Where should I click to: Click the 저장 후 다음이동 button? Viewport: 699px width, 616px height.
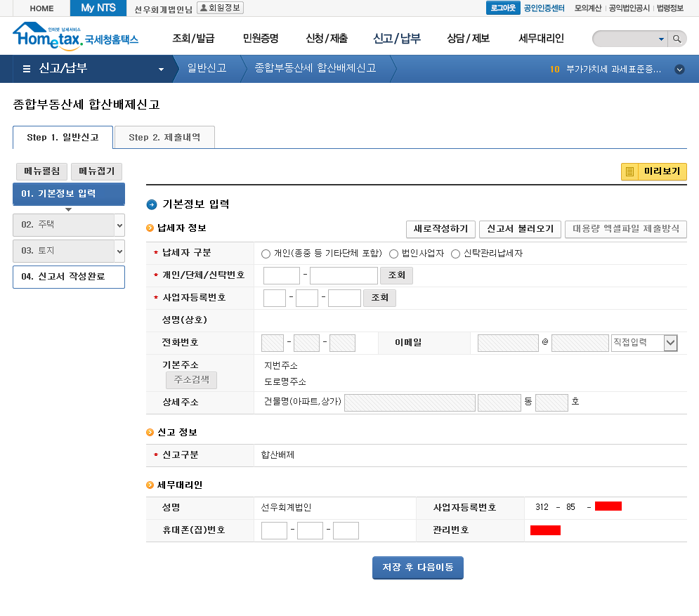(x=417, y=567)
